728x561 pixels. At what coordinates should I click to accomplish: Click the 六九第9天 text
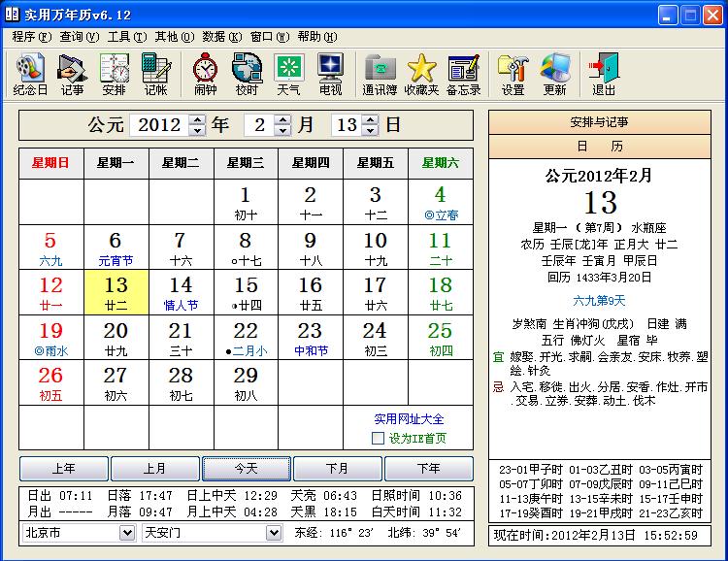pyautogui.click(x=600, y=301)
